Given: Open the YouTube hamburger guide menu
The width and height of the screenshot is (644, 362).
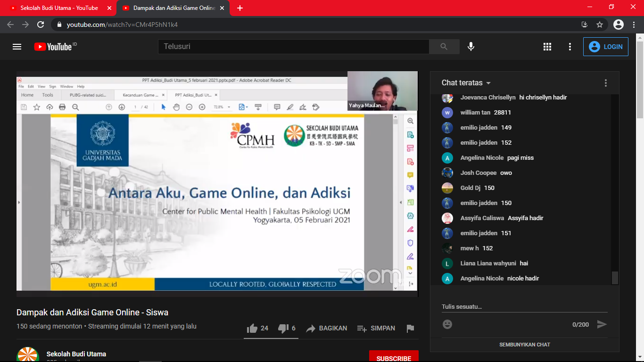Looking at the screenshot, I should [17, 47].
